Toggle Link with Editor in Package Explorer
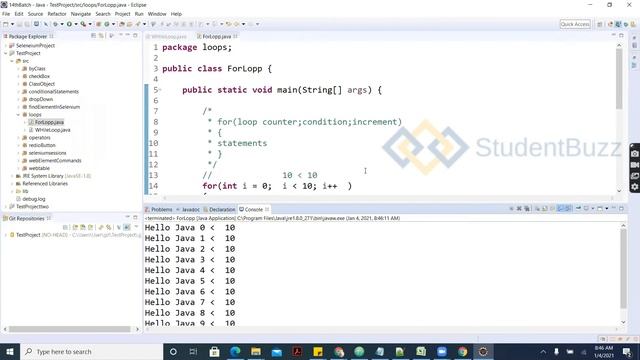 click(101, 36)
